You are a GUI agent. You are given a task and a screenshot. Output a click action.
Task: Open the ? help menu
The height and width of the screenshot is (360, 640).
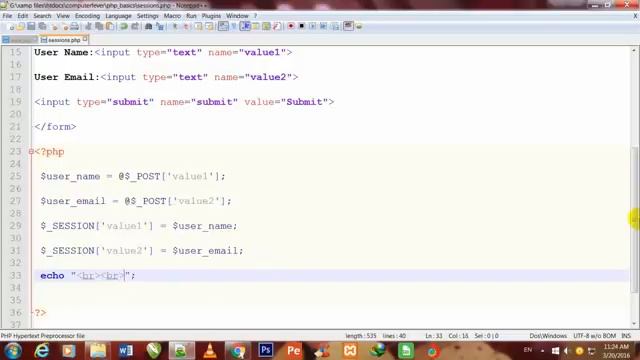(x=256, y=16)
